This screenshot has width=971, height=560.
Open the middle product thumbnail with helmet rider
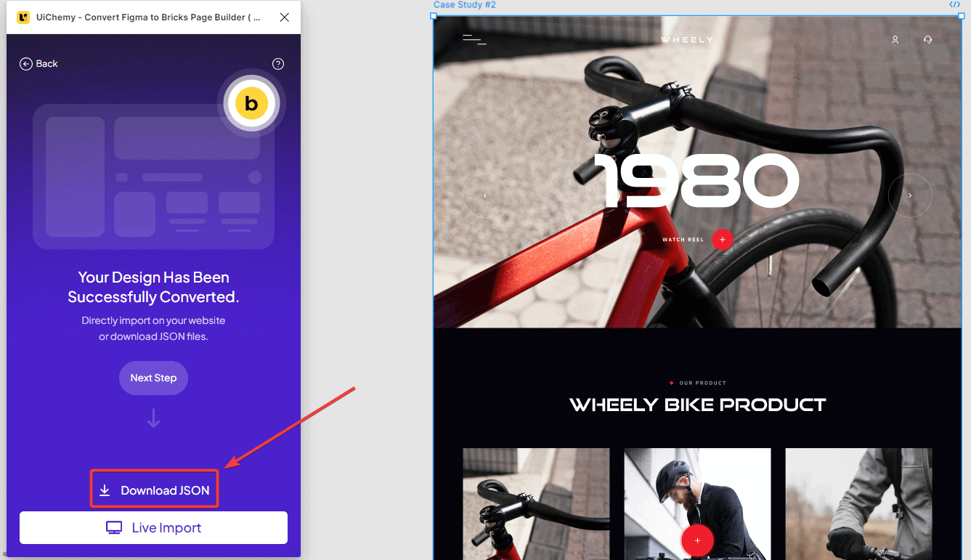(697, 504)
